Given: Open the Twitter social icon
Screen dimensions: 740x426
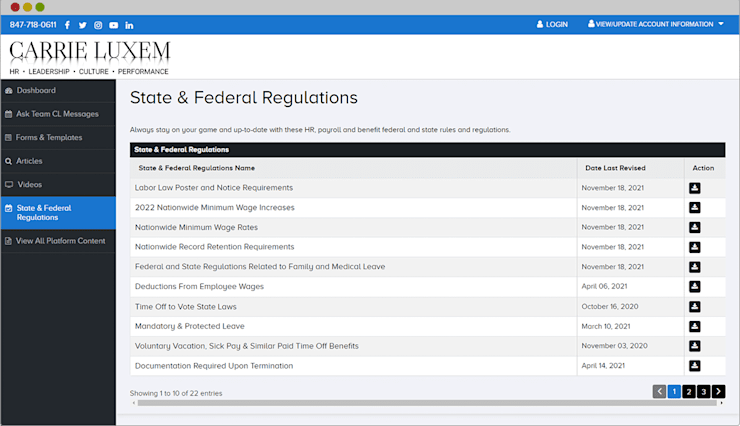Looking at the screenshot, I should click(x=83, y=25).
